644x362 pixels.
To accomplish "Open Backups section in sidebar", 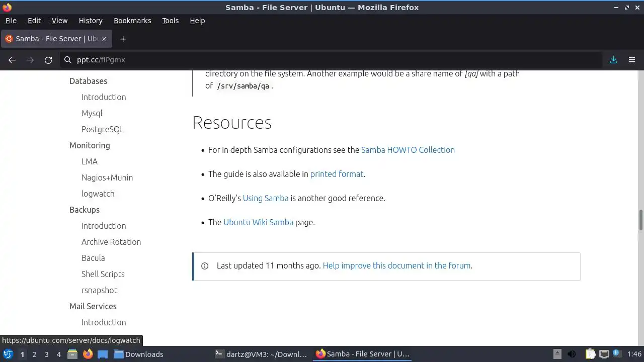I will [85, 210].
